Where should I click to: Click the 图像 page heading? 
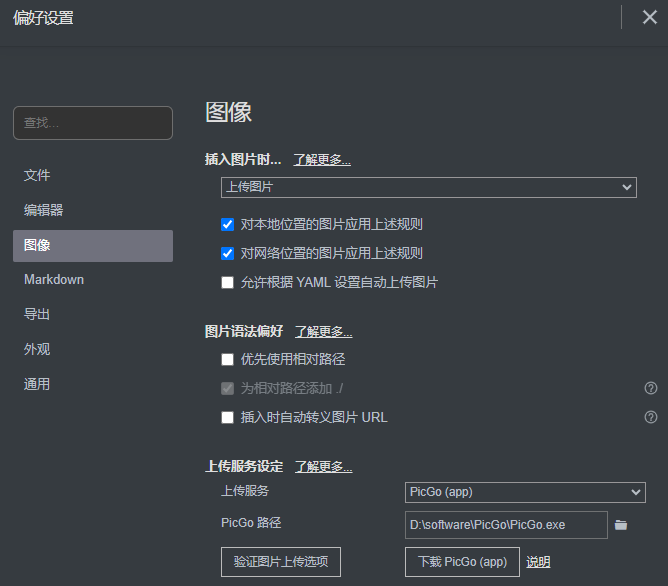[x=228, y=112]
